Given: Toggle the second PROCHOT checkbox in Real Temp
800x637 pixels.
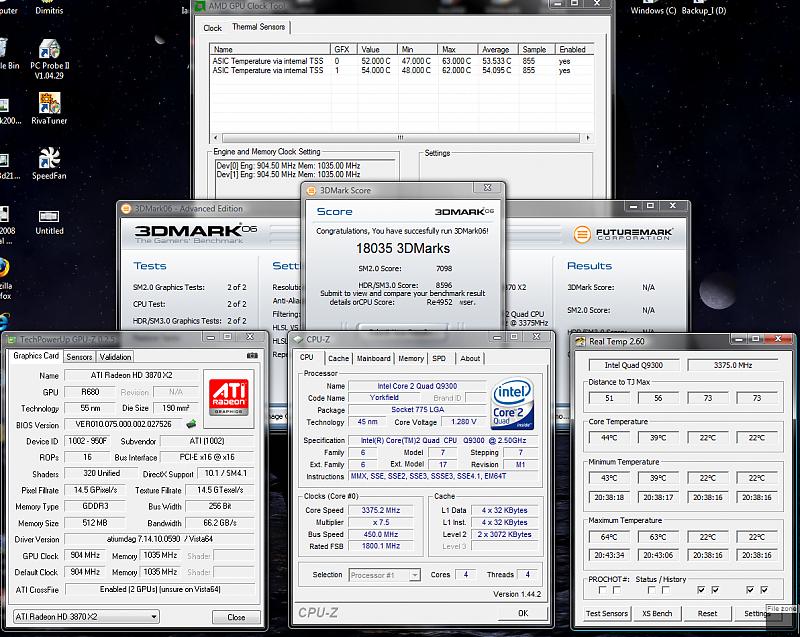Looking at the screenshot, I should click(617, 590).
